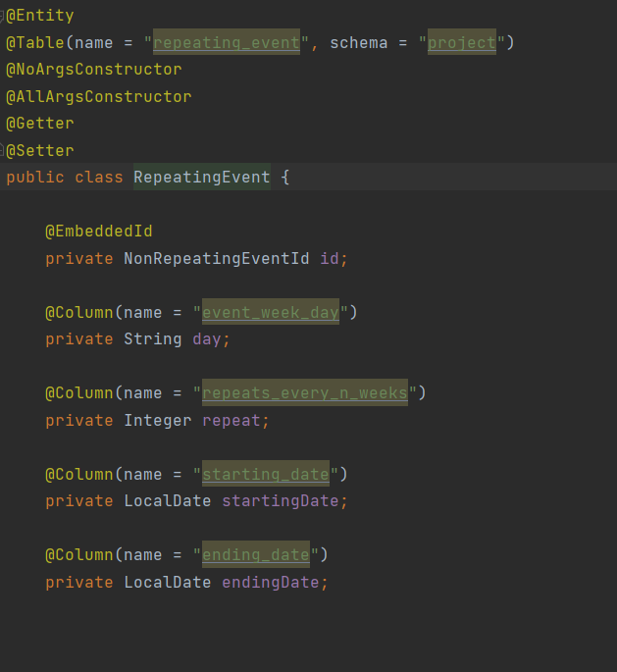617x672 pixels.
Task: Open the ending_date column reference
Action: point(255,555)
